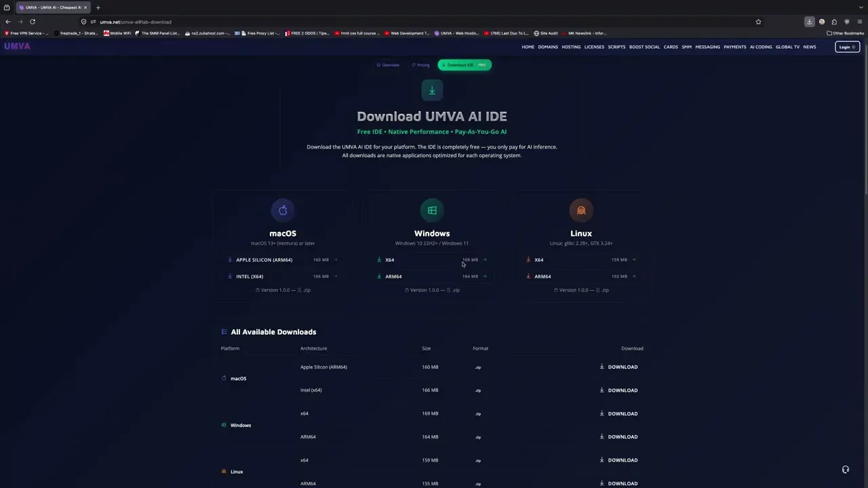Open the tab overview icon beside the tabs
868x488 pixels.
(7, 7)
